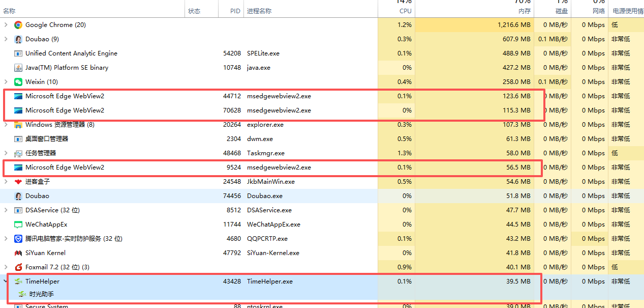This screenshot has width=644, height=308.
Task: Expand the 任务管理器 process row
Action: point(6,153)
